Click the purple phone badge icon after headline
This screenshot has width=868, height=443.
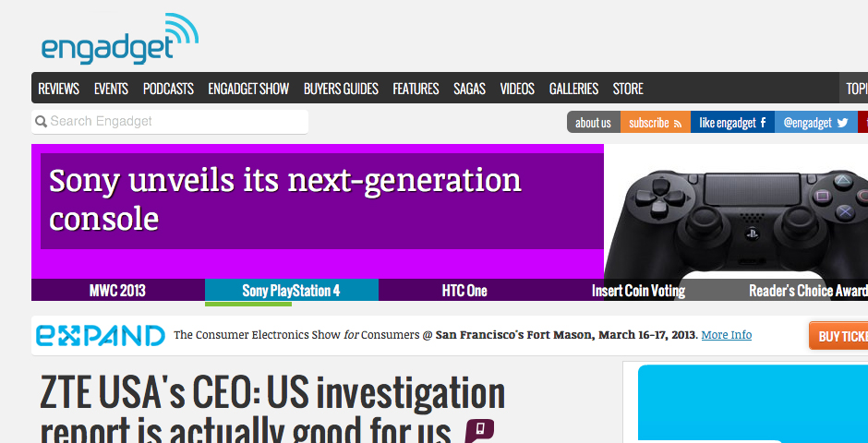479,430
